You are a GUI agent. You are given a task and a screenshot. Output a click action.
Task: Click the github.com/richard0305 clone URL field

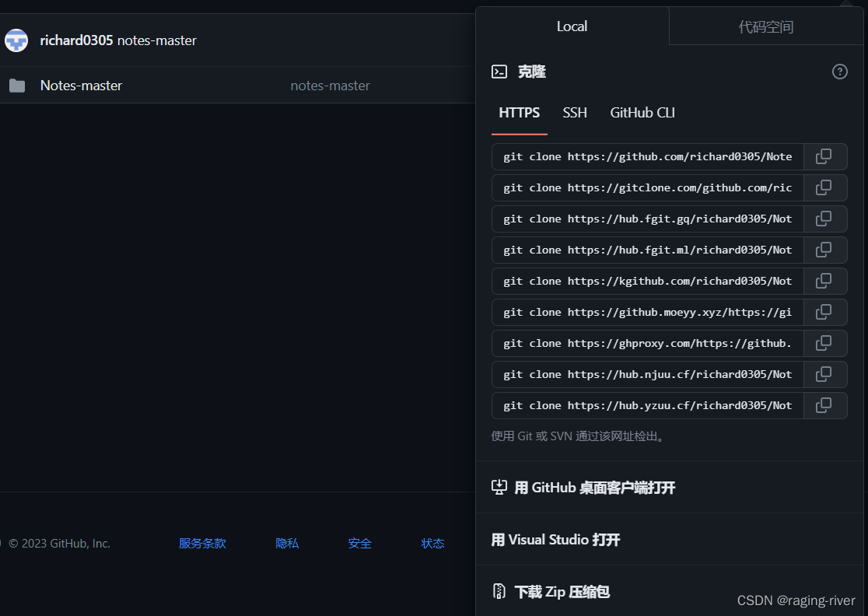(648, 156)
